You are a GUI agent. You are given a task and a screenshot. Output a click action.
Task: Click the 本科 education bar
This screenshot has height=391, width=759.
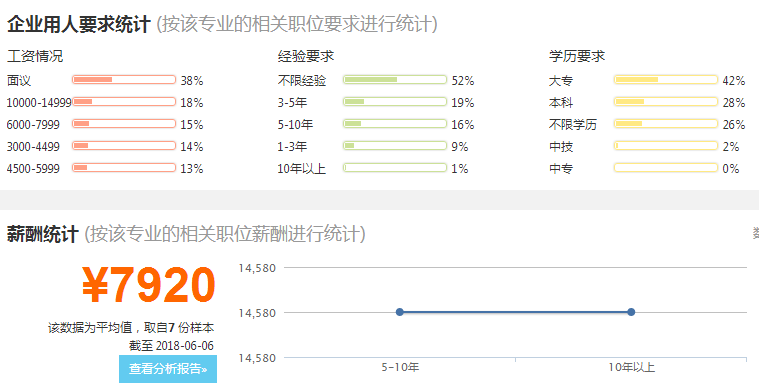(x=666, y=102)
